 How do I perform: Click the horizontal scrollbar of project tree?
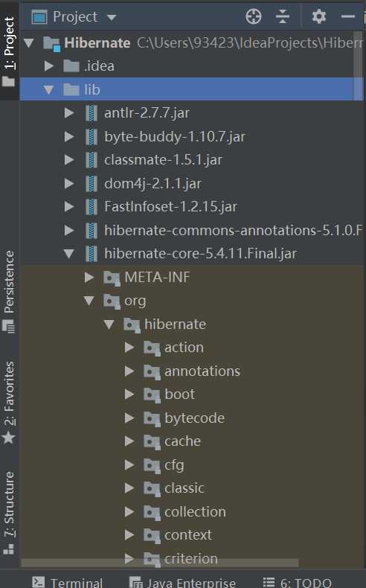point(160,563)
